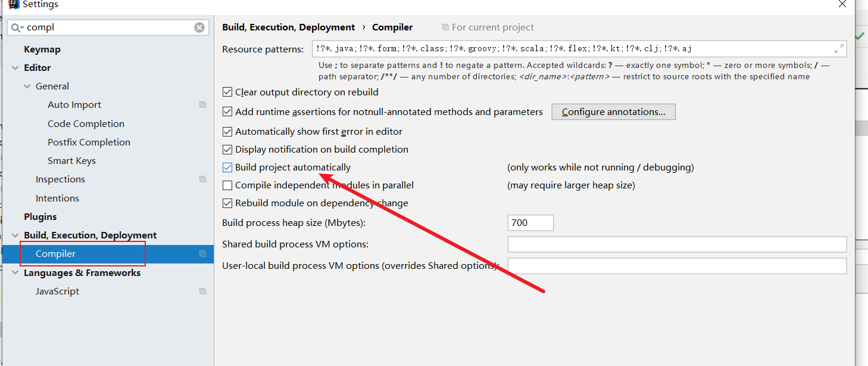Open the Keymap settings page

point(42,49)
